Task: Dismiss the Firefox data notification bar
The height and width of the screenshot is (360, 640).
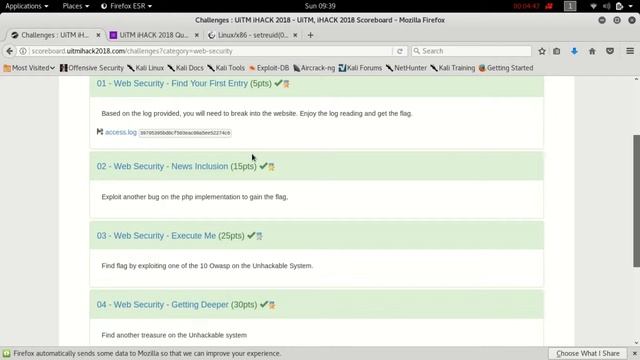Action: click(634, 353)
